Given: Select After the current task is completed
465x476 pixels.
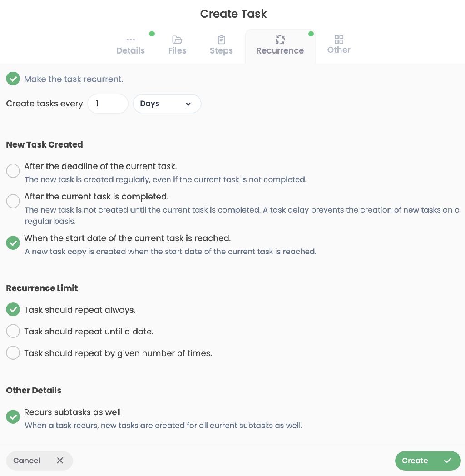Looking at the screenshot, I should pos(13,201).
